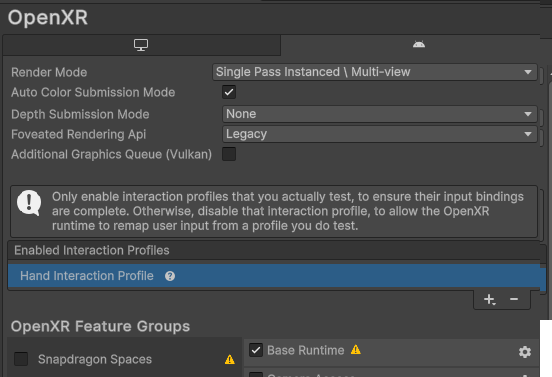The image size is (552, 377).
Task: Toggle Auto Color Submission Mode checkbox
Action: coord(229,92)
